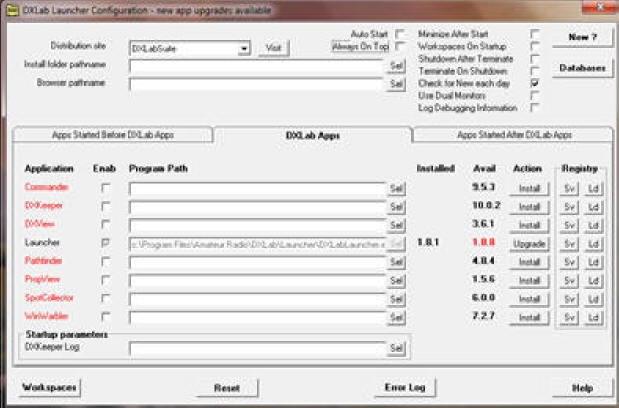Uncheck Check for New each day
The image size is (619, 408).
[x=535, y=83]
